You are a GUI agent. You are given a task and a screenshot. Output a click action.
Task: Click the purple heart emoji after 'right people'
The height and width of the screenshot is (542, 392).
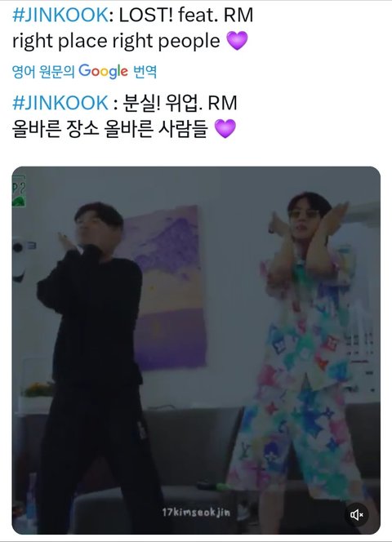pyautogui.click(x=237, y=41)
